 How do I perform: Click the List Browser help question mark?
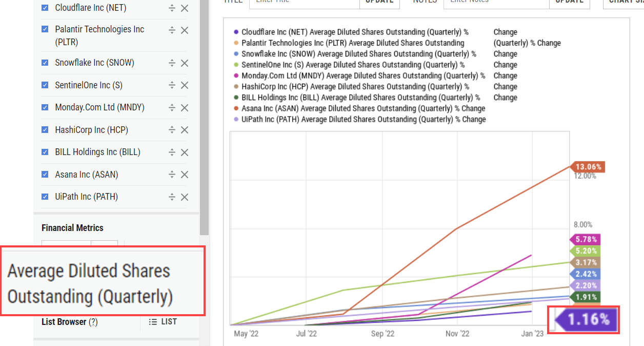click(93, 322)
